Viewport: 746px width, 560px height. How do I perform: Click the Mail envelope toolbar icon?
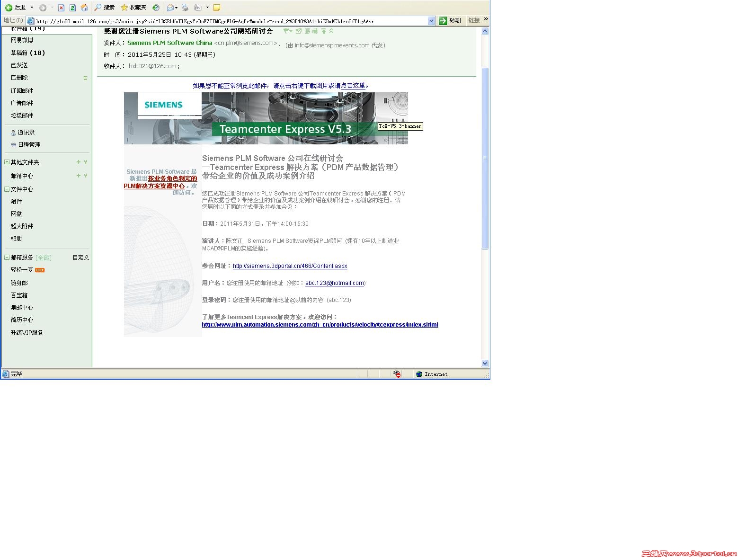[x=170, y=8]
